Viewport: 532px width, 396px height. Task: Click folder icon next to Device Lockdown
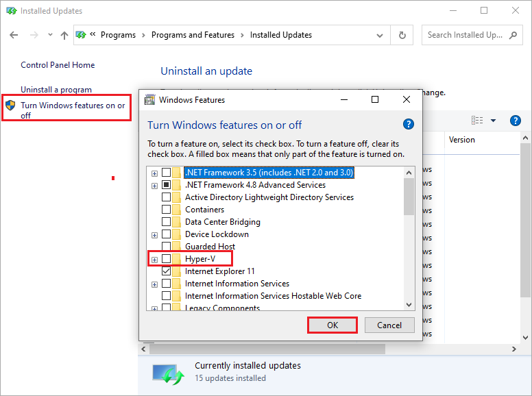[x=176, y=234]
